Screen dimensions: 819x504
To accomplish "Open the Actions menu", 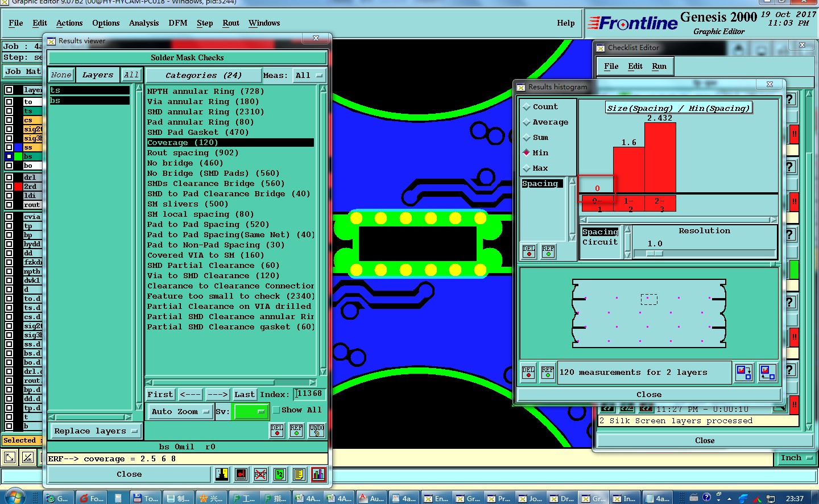I will [69, 23].
